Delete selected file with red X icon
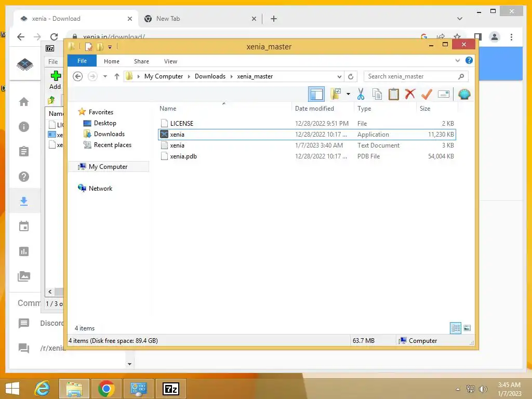Image resolution: width=532 pixels, height=399 pixels. tap(410, 94)
